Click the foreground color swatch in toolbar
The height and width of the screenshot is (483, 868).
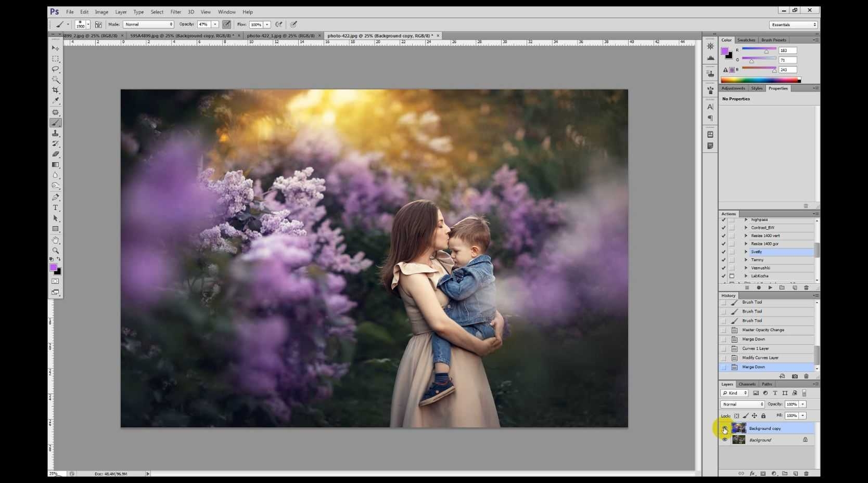pos(53,267)
